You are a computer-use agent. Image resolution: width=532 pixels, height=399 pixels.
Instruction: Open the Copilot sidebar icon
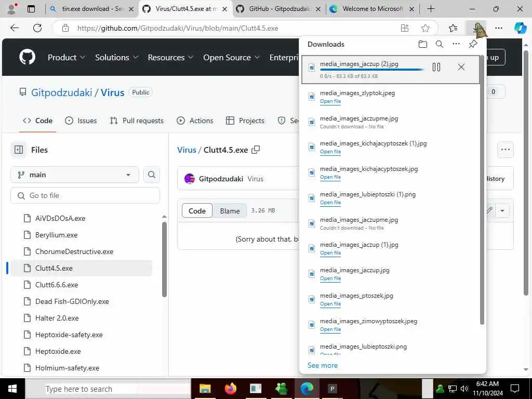click(520, 28)
